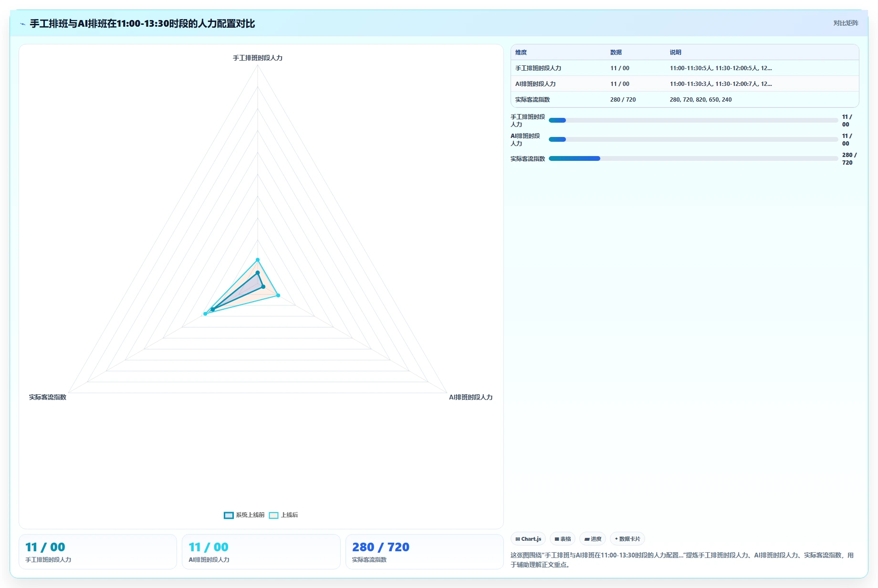
Task: Click the 维度 column header
Action: click(521, 52)
